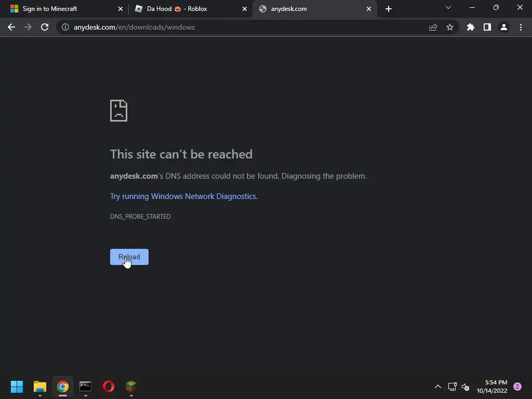532x399 pixels.
Task: Close the Sign in to Minecraft tab
Action: coord(121,9)
